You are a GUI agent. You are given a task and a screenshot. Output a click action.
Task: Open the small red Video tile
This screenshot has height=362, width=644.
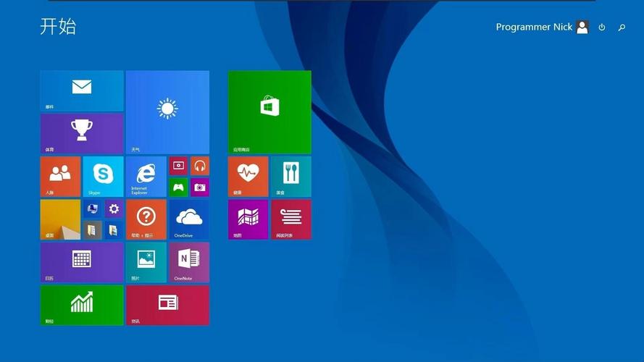coord(178,166)
